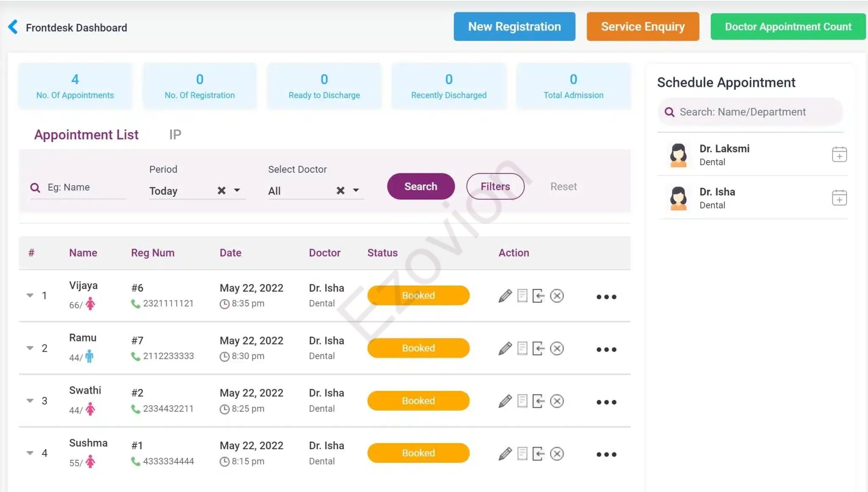Cancel Ramu's appointment using the circled X
The height and width of the screenshot is (492, 868).
(x=556, y=348)
